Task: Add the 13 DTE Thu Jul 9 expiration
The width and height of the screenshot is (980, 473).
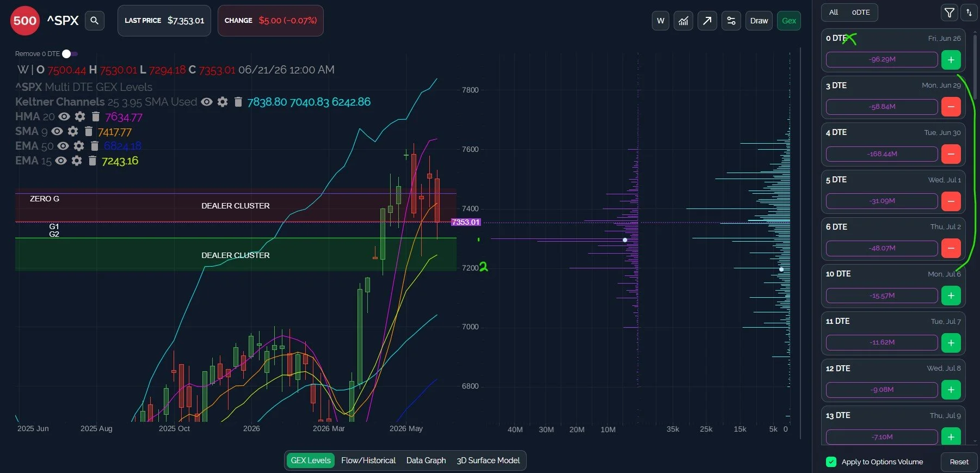Action: (x=951, y=437)
